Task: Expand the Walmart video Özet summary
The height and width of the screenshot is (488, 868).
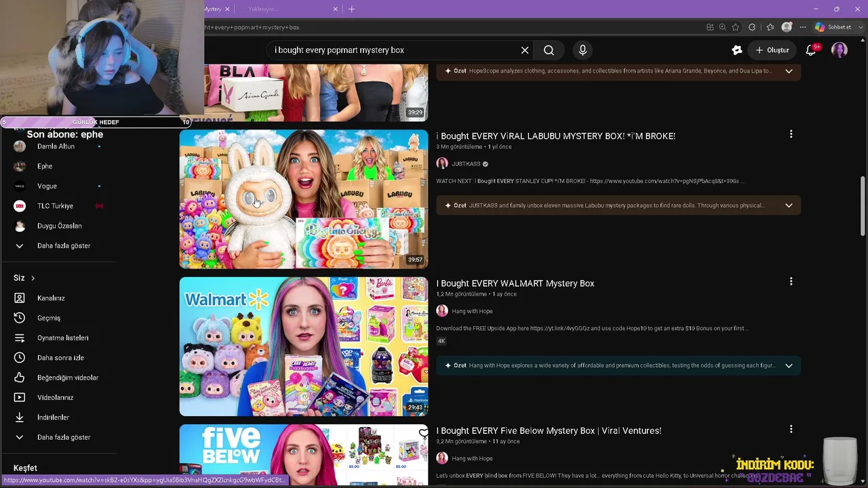Action: click(789, 366)
